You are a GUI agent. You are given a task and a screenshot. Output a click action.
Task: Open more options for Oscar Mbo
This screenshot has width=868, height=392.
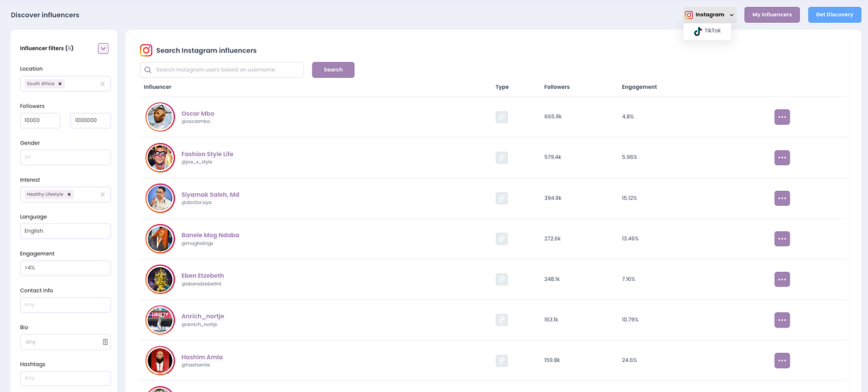click(782, 117)
